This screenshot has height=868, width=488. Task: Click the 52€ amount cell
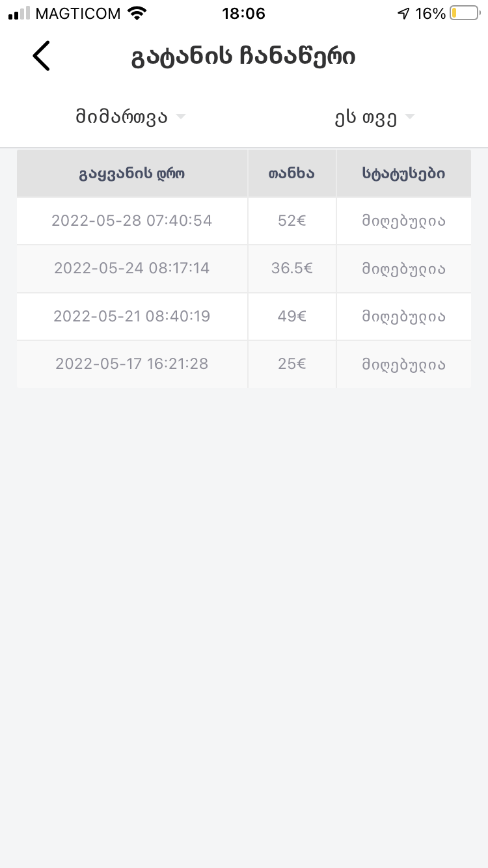pyautogui.click(x=291, y=221)
